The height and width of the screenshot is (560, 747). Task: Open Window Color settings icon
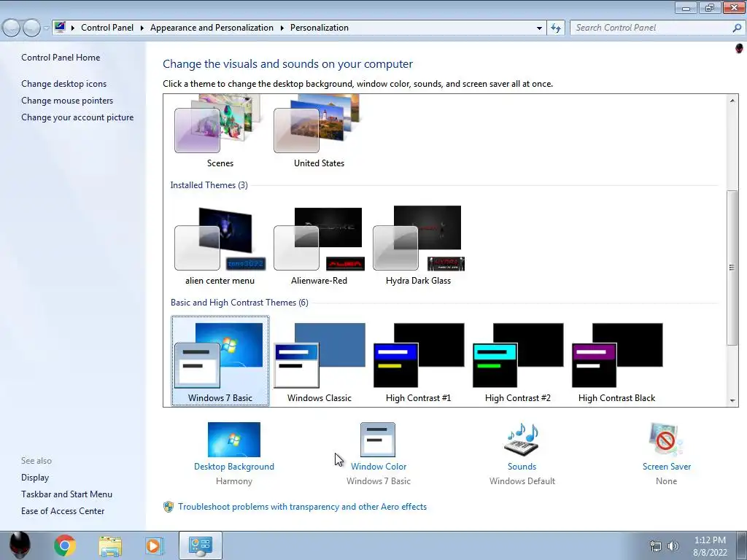click(378, 440)
